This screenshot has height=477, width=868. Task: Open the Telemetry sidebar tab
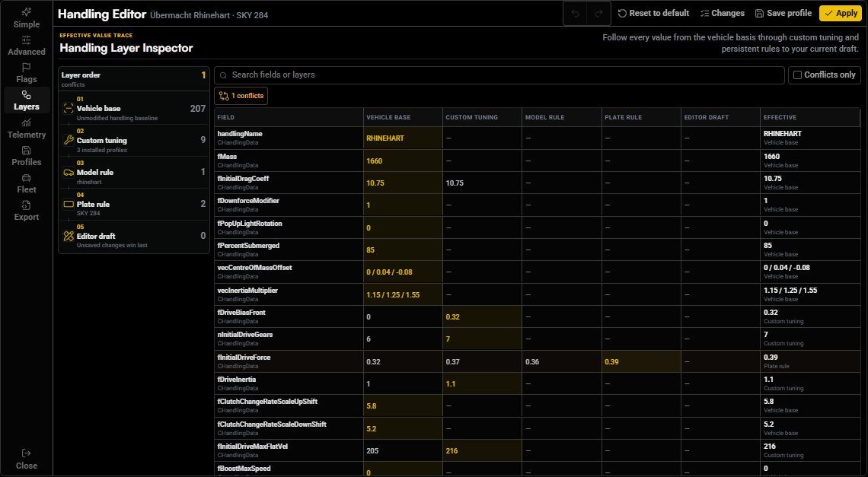coord(26,129)
